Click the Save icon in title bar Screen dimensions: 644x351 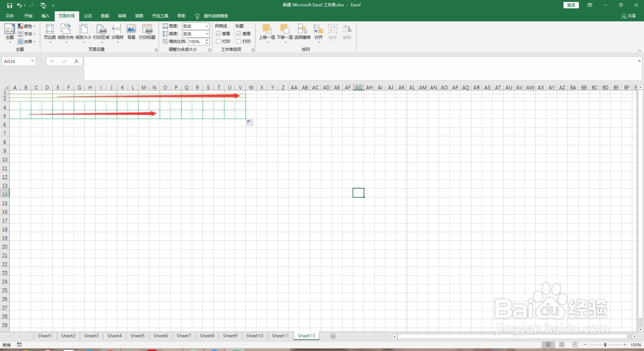pyautogui.click(x=10, y=5)
